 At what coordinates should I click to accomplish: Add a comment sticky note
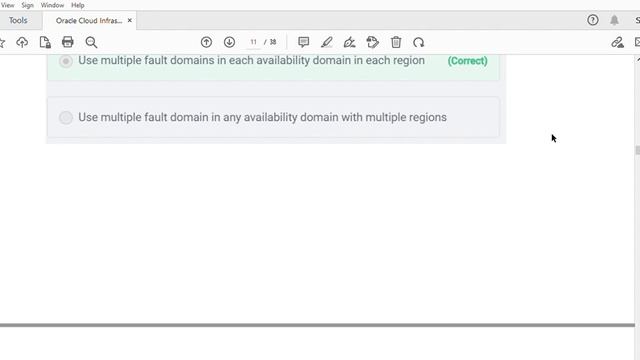point(303,42)
